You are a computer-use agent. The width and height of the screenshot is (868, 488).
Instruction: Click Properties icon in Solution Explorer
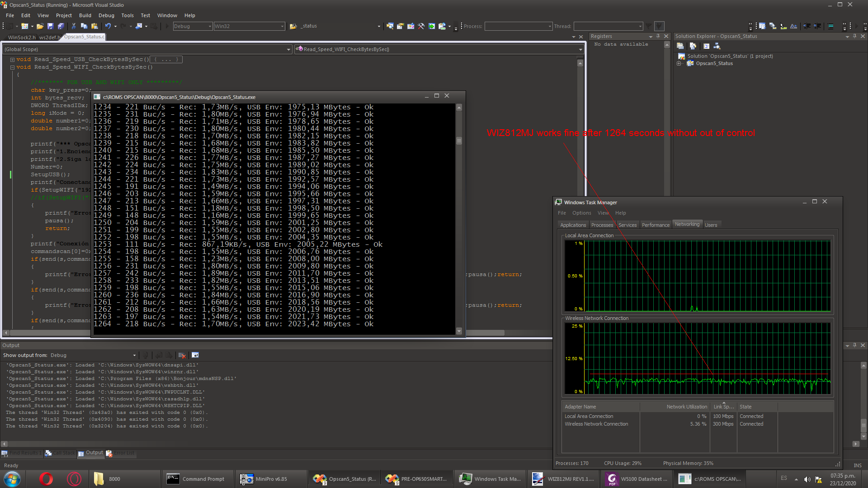coord(680,46)
